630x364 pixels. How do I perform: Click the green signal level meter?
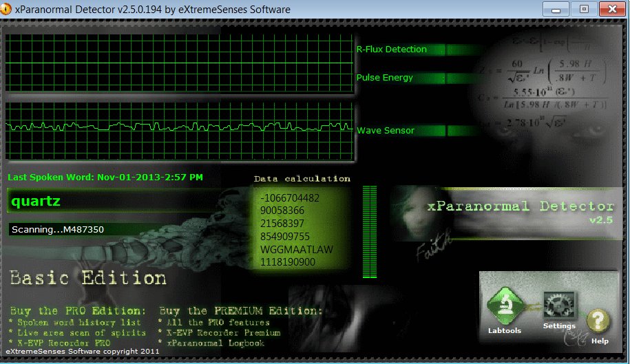click(x=370, y=231)
